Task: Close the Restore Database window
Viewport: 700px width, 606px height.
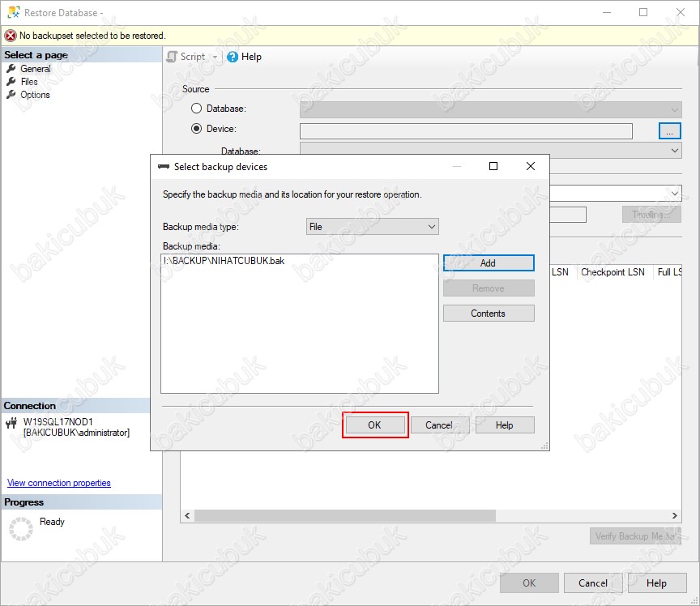Action: point(681,12)
